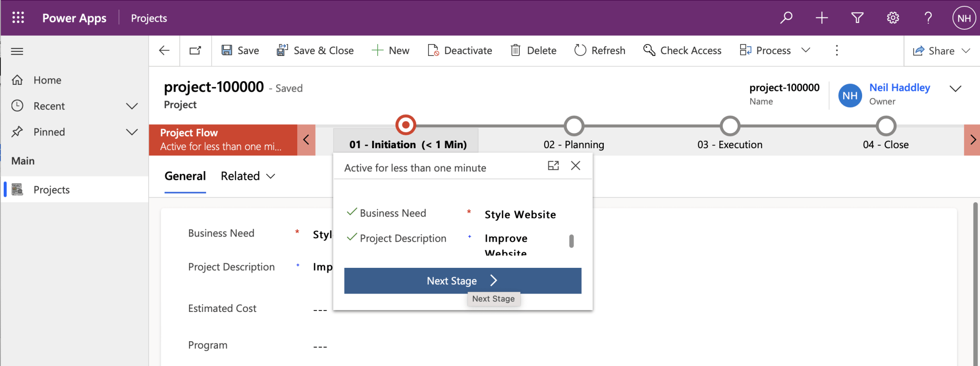Click the Next Stage button
The width and height of the screenshot is (980, 366).
(462, 281)
